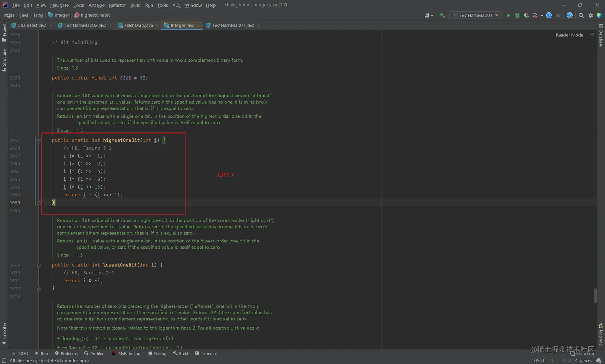Open the Analyze menu
Viewport: 605px width, 364px height.
click(96, 5)
